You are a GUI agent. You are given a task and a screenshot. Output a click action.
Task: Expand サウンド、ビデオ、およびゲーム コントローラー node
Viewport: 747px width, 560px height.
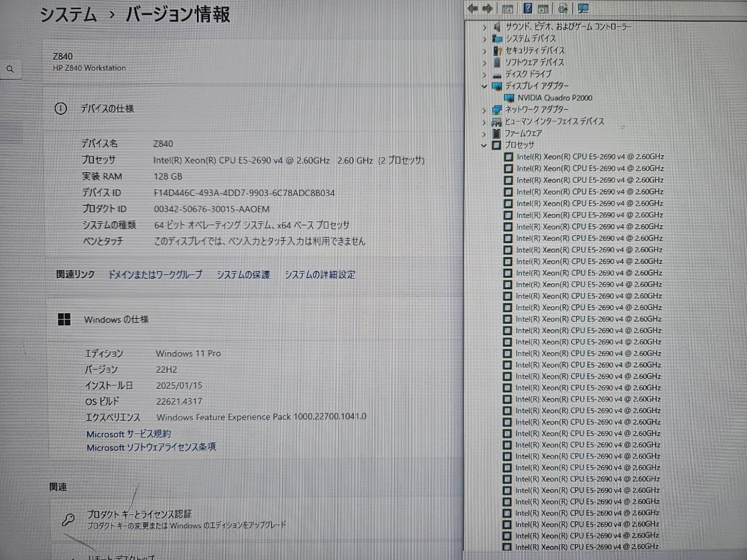pyautogui.click(x=484, y=27)
